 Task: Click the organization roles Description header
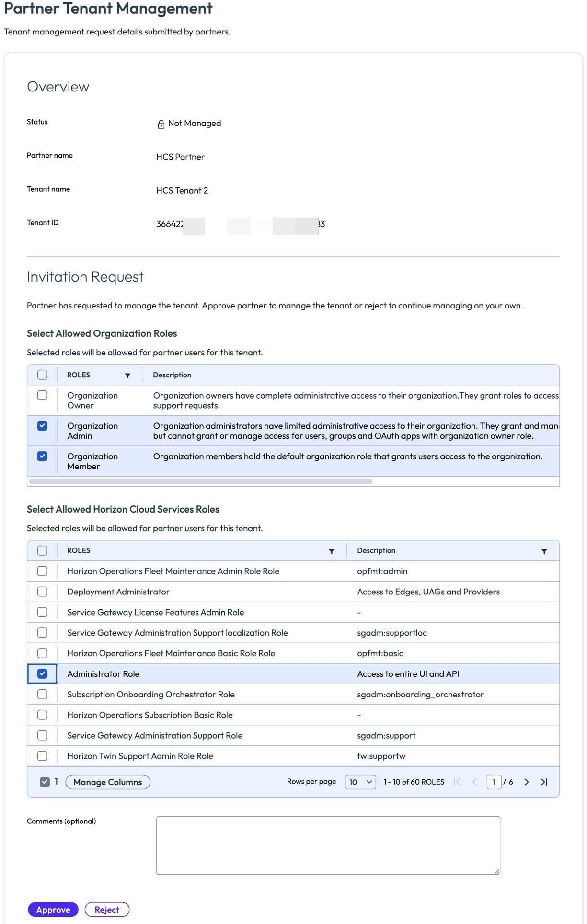tap(172, 375)
